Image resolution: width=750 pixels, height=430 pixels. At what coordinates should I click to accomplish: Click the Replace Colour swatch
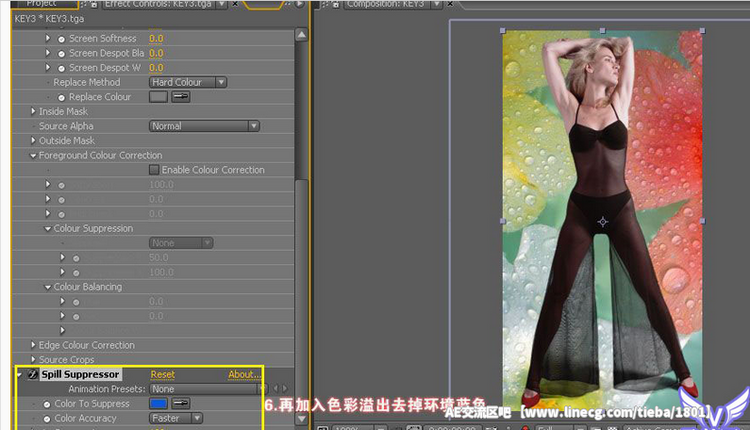click(x=158, y=97)
